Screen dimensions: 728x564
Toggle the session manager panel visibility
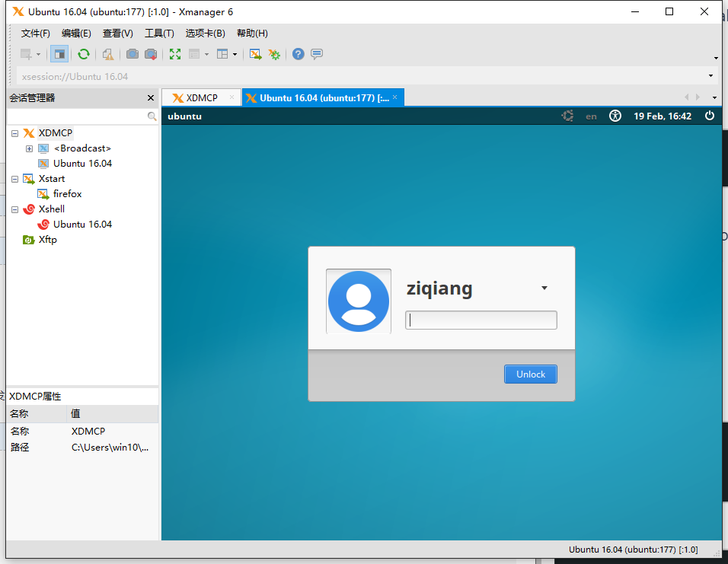[x=59, y=54]
